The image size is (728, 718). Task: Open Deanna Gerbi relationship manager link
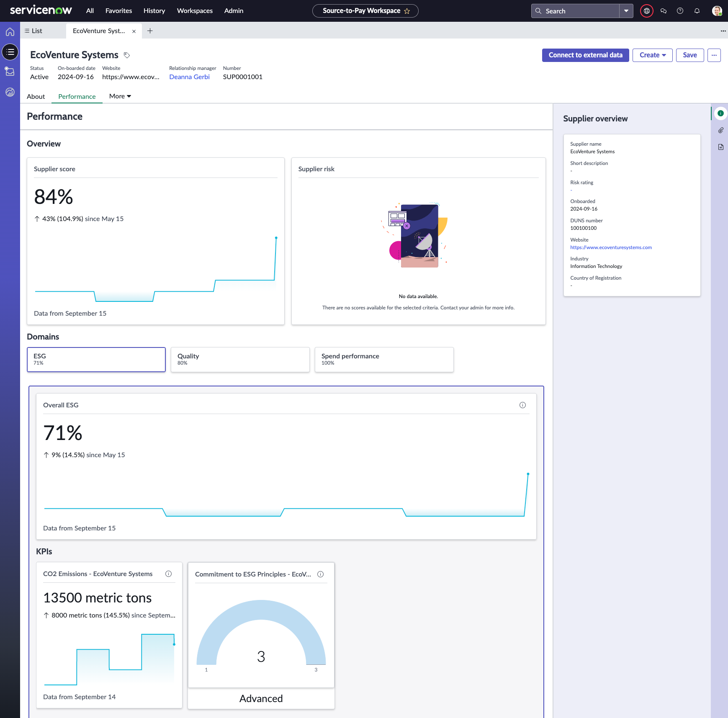click(189, 77)
